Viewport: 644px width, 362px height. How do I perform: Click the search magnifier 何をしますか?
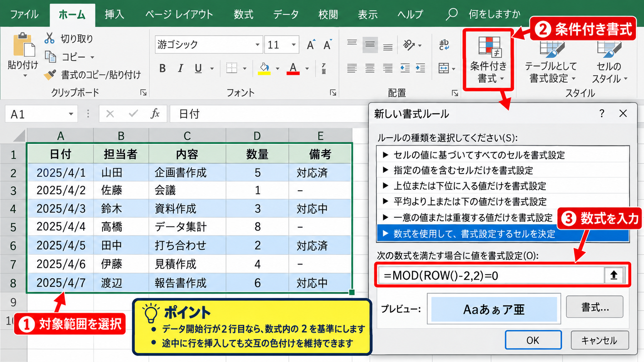[x=451, y=14]
